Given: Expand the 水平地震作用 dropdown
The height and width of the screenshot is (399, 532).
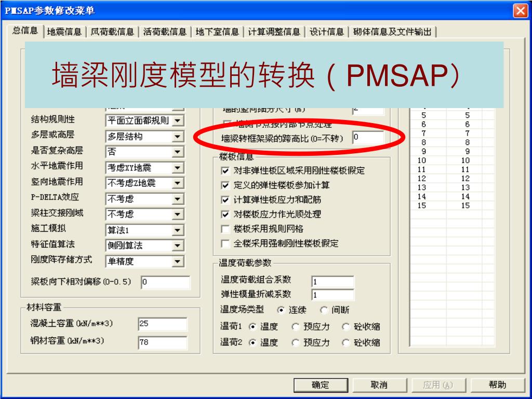Looking at the screenshot, I should click(178, 168).
